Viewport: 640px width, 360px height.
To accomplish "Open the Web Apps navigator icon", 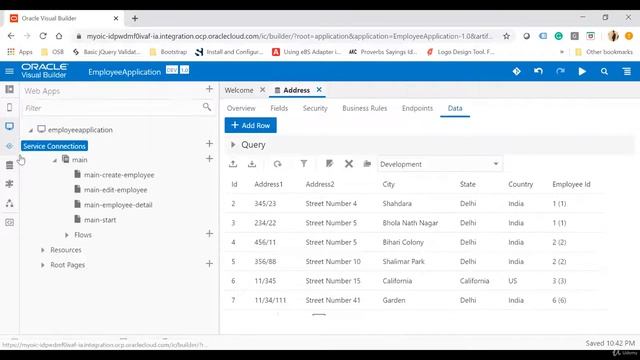I will tap(9, 126).
